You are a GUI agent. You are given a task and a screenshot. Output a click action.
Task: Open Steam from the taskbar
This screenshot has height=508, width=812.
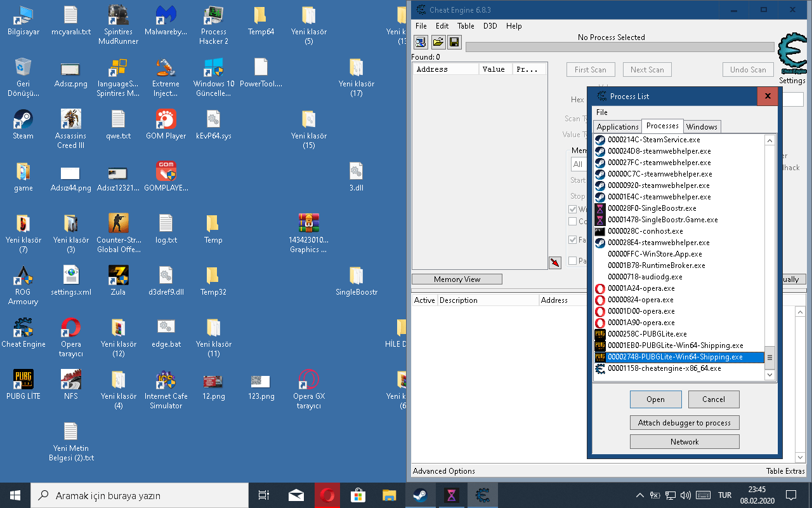click(x=420, y=495)
